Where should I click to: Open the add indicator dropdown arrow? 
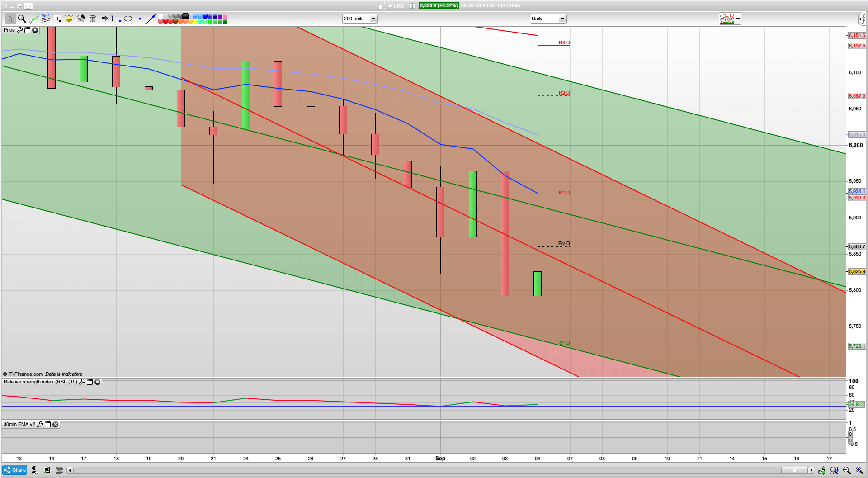point(738,19)
